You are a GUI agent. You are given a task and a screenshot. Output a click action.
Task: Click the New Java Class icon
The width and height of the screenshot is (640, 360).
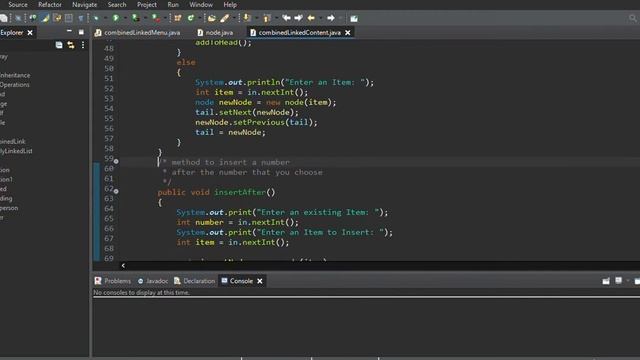[191, 18]
